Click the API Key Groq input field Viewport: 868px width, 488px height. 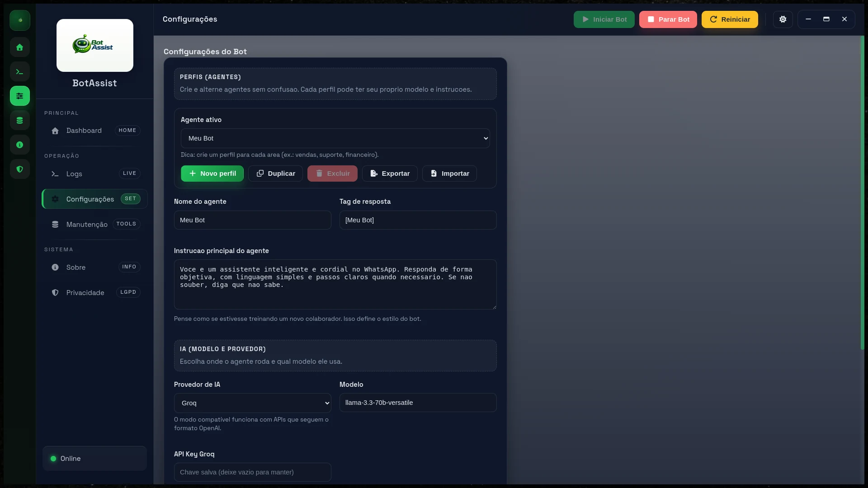pos(252,472)
